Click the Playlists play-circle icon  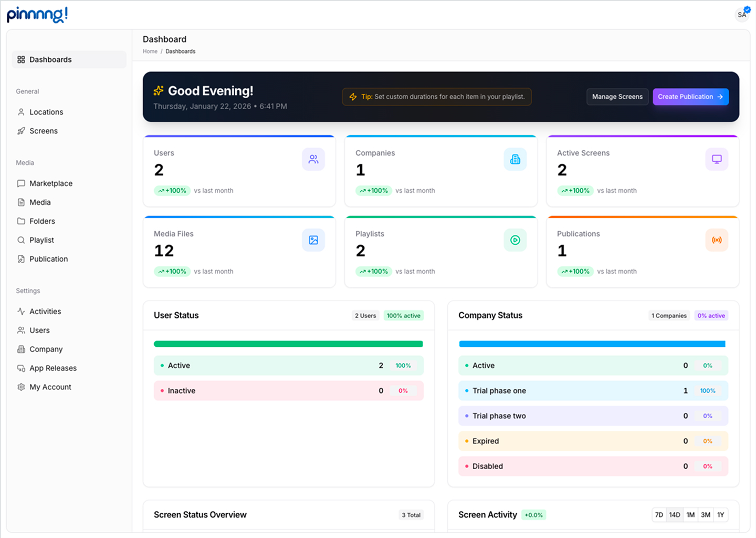tap(515, 240)
